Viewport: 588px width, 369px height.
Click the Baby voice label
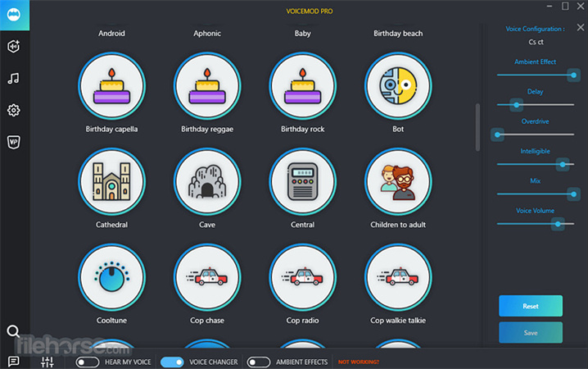[303, 34]
